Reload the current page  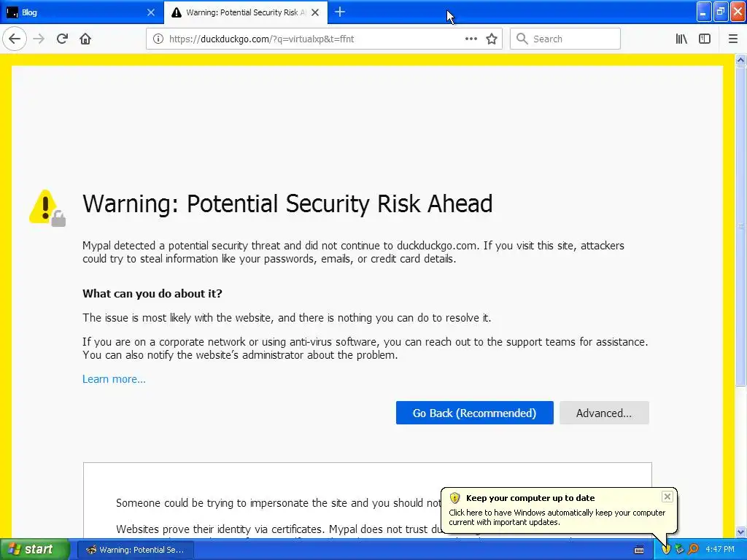pyautogui.click(x=63, y=39)
